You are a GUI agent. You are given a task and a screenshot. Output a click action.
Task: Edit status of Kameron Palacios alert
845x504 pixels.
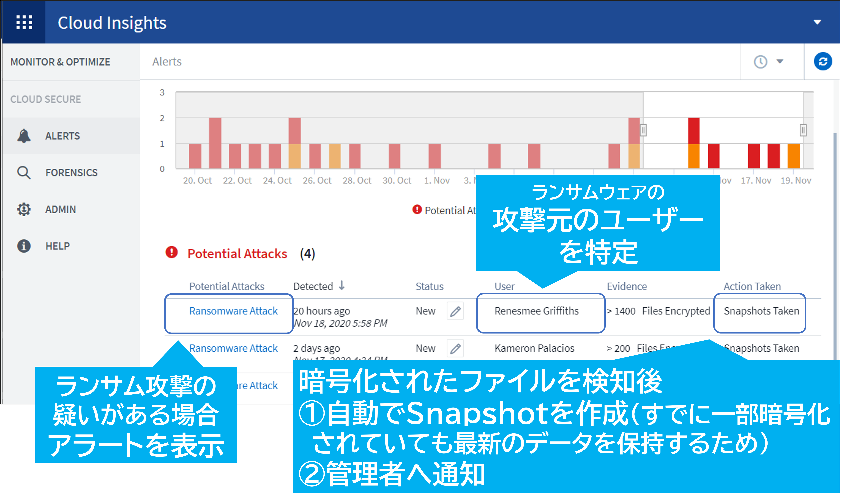tap(455, 348)
